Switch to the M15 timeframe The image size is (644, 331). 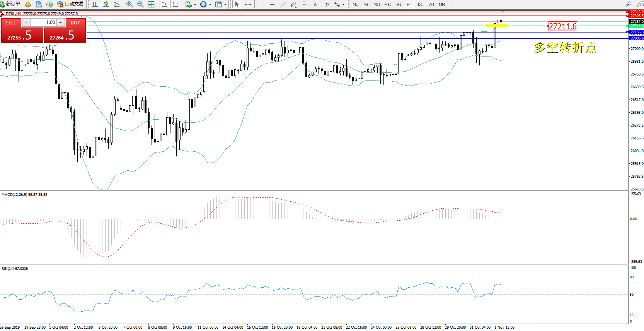click(377, 5)
